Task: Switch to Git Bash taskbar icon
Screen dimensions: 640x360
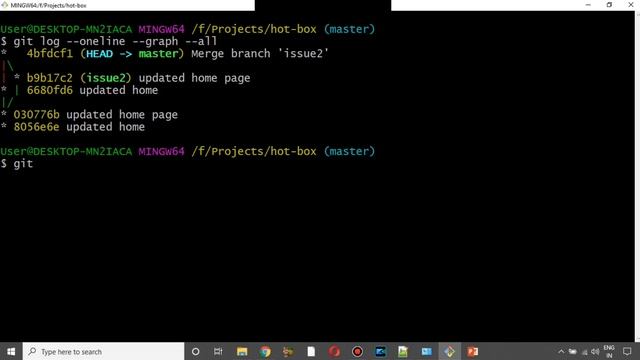Action: 449,351
